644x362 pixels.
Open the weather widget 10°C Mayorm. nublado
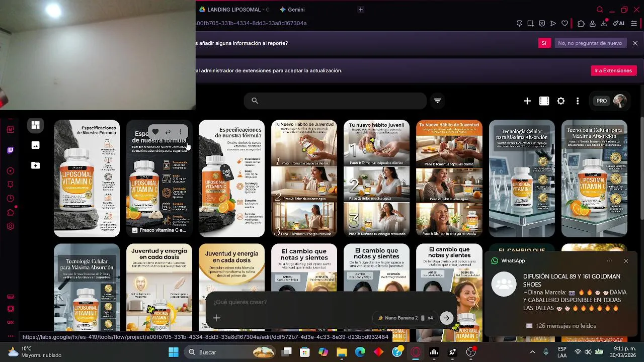click(35, 352)
